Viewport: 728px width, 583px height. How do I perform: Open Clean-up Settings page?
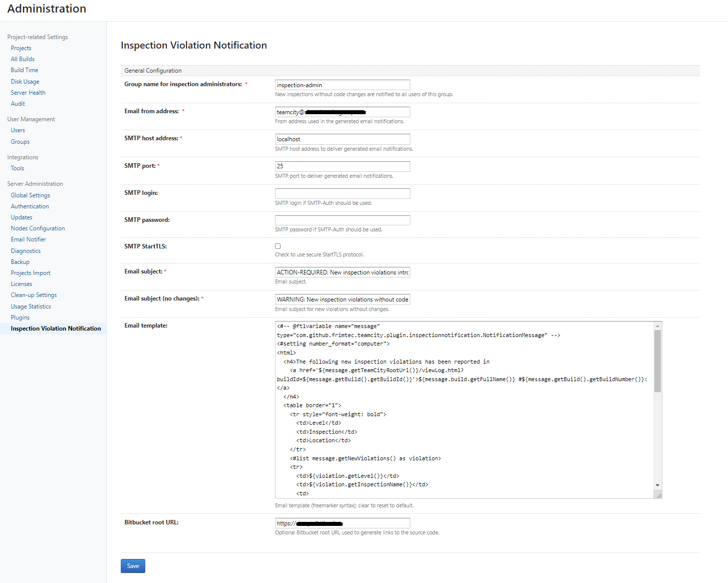[34, 295]
